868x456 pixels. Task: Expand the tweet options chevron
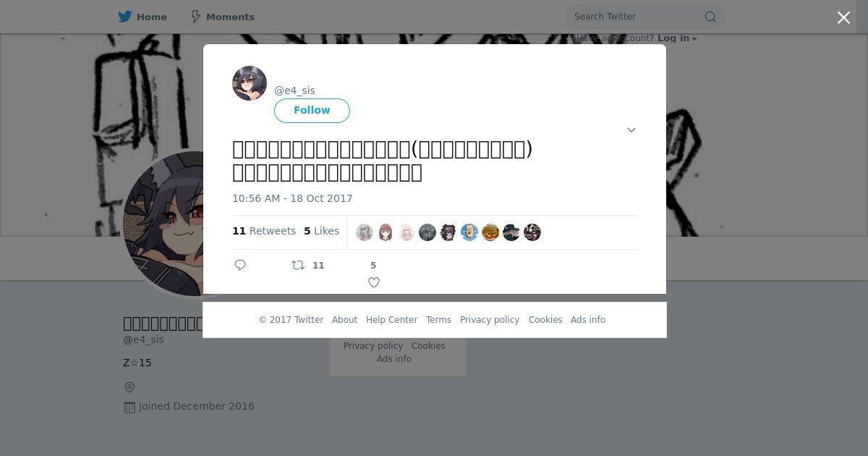(x=631, y=130)
